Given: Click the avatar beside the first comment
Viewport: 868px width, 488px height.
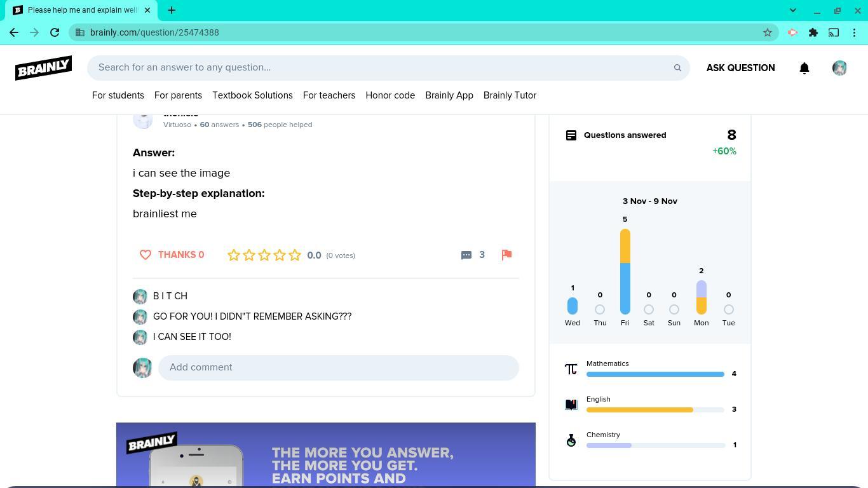Looking at the screenshot, I should coord(140,297).
